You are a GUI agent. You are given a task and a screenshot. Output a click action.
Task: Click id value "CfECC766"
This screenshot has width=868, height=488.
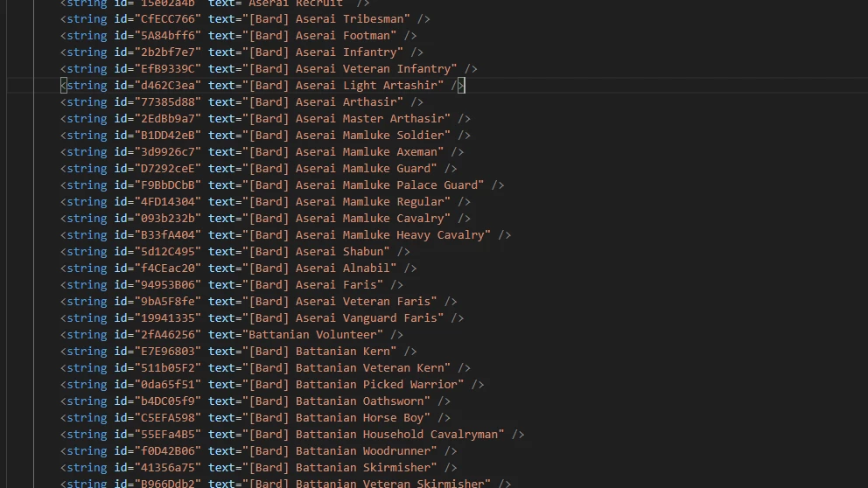pos(168,19)
